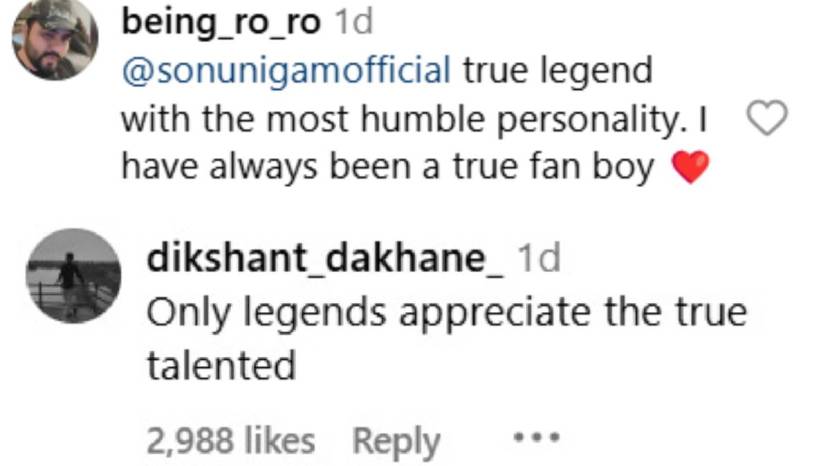The height and width of the screenshot is (466, 830).
Task: Open the @sonunigamofficial mention
Action: pyautogui.click(x=286, y=71)
